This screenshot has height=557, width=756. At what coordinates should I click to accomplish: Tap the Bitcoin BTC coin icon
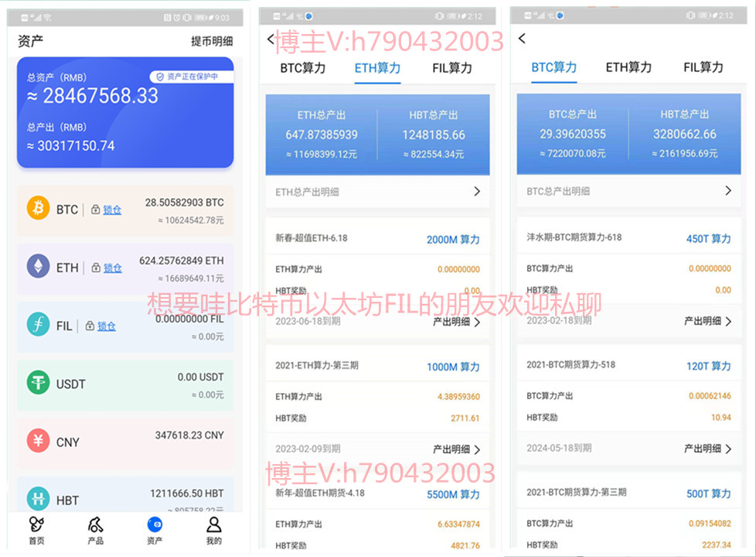tap(38, 208)
